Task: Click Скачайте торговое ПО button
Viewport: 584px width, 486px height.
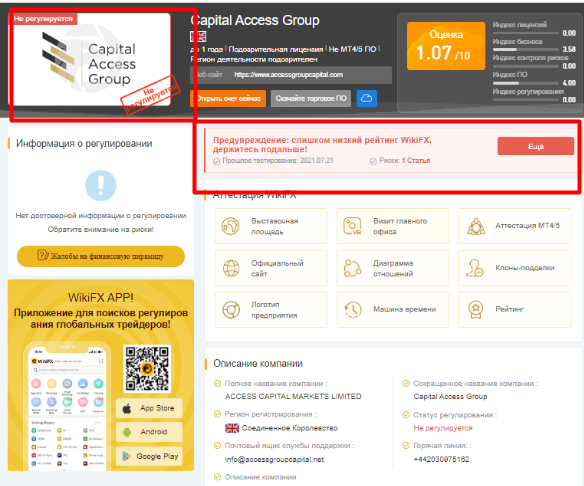Action: [x=311, y=98]
